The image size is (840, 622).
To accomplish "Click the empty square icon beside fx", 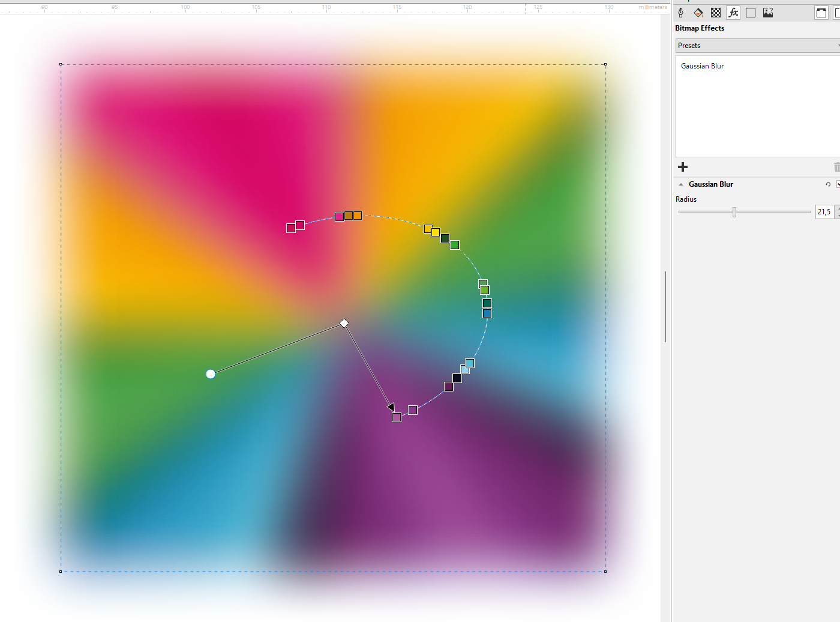I will pos(751,13).
